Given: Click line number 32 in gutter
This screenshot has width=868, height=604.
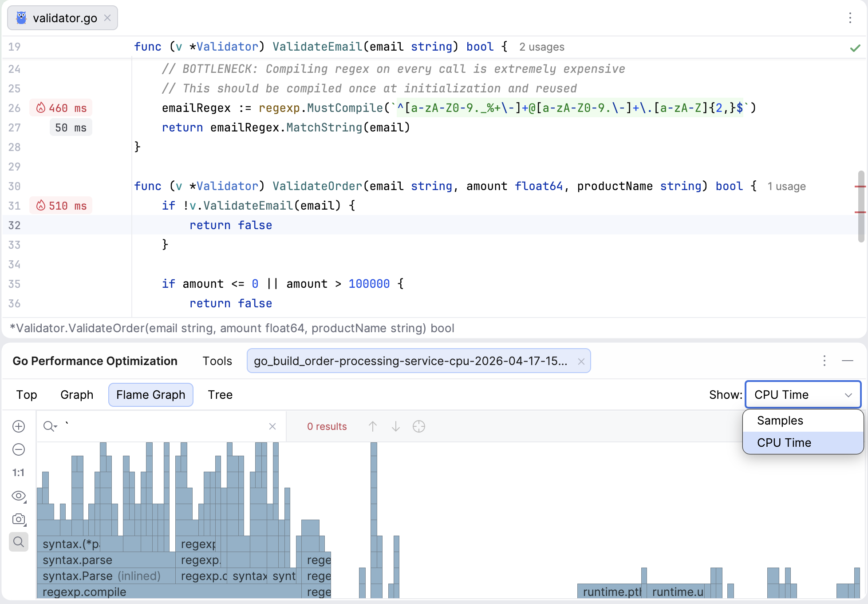Looking at the screenshot, I should [x=14, y=226].
